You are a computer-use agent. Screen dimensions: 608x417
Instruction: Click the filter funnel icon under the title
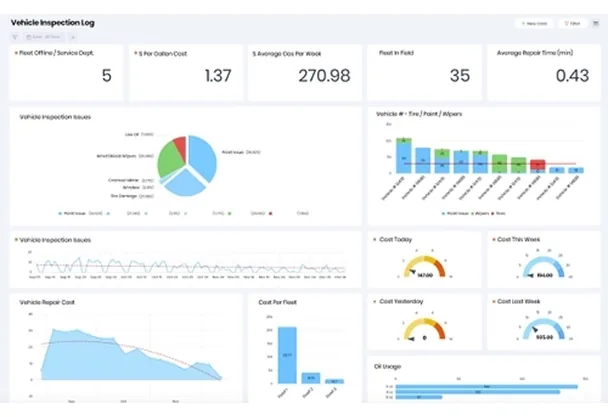(x=15, y=37)
